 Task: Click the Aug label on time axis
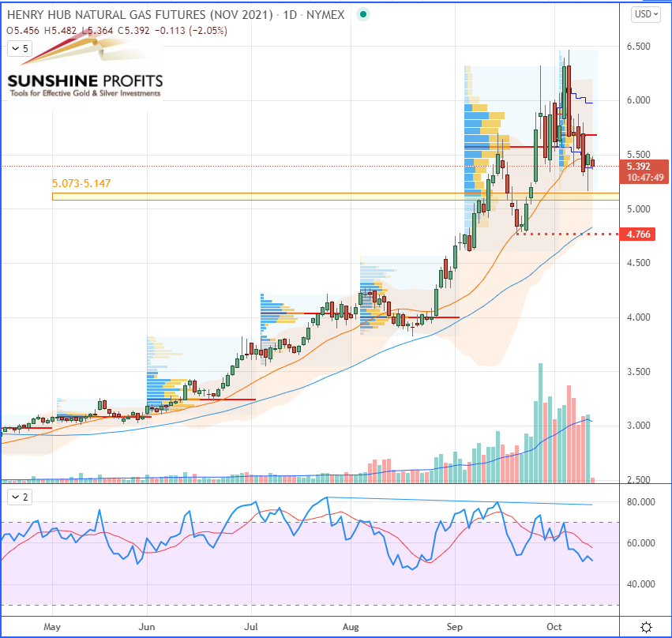point(351,627)
